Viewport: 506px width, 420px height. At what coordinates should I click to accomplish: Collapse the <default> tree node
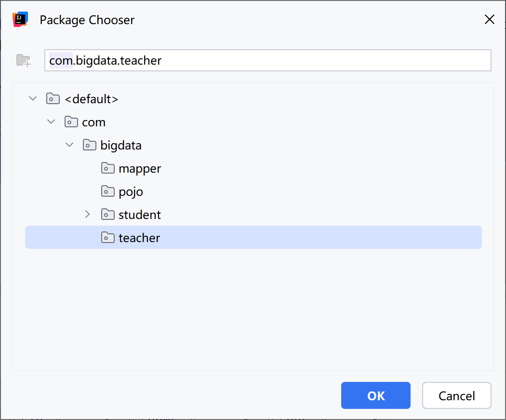(33, 98)
